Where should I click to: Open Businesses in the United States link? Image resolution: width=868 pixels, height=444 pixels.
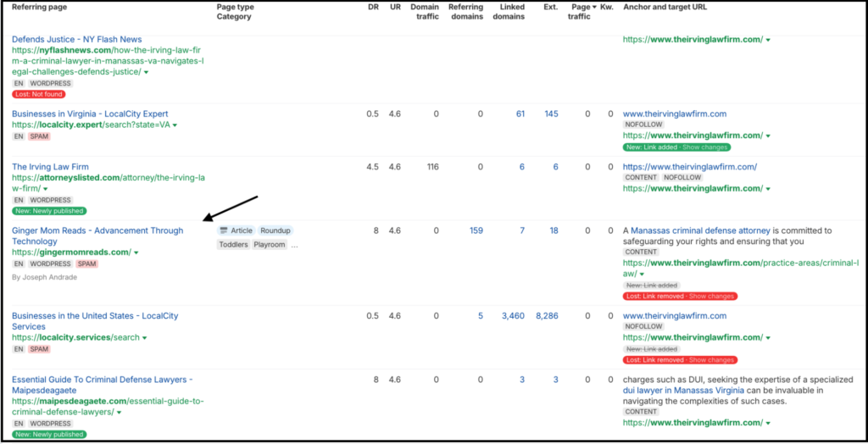[x=95, y=321]
